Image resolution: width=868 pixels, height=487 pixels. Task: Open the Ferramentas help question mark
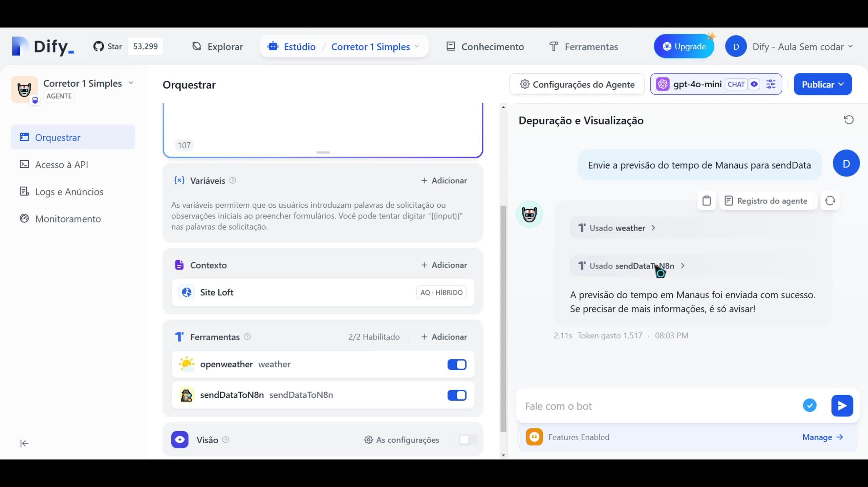coord(247,337)
